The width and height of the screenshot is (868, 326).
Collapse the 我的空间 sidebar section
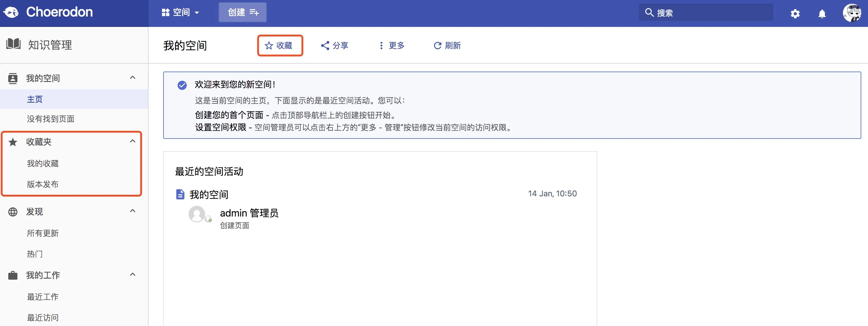tap(133, 78)
